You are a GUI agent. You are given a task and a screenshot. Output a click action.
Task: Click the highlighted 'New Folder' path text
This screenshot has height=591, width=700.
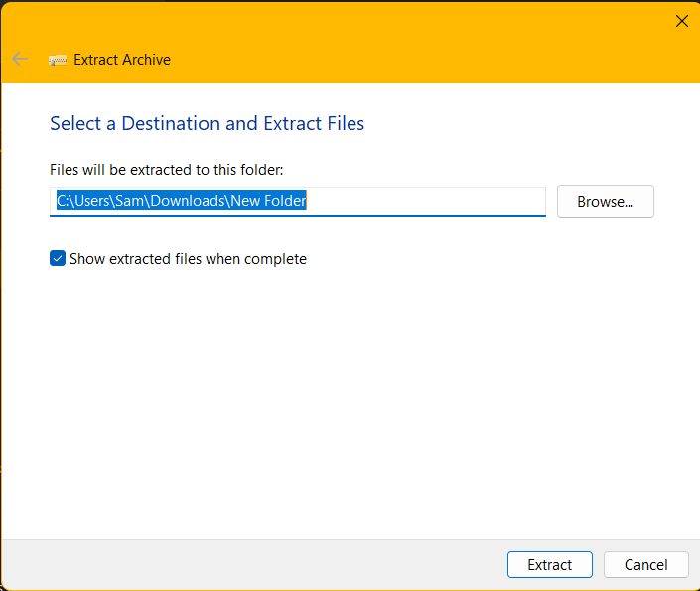(269, 201)
